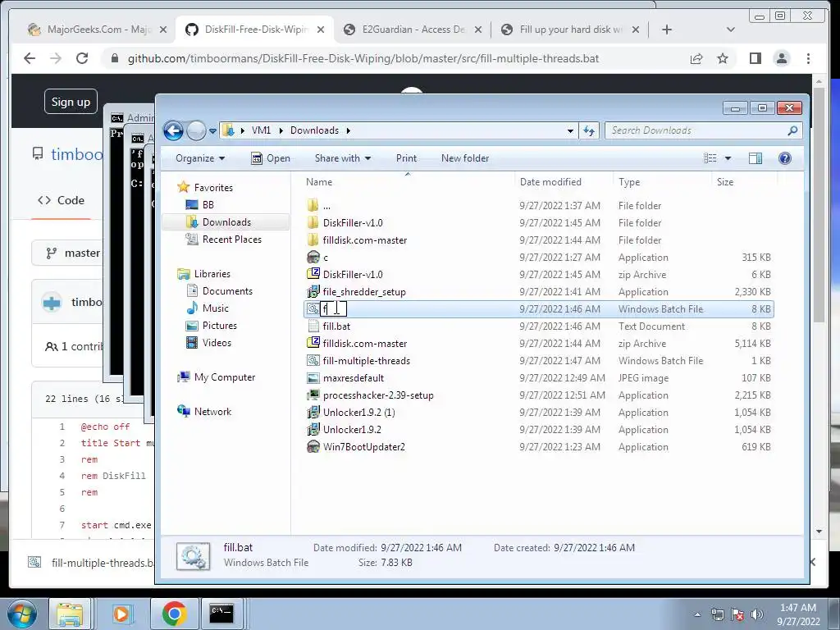Image resolution: width=840 pixels, height=630 pixels.
Task: Click the Open toolbar button
Action: [271, 158]
